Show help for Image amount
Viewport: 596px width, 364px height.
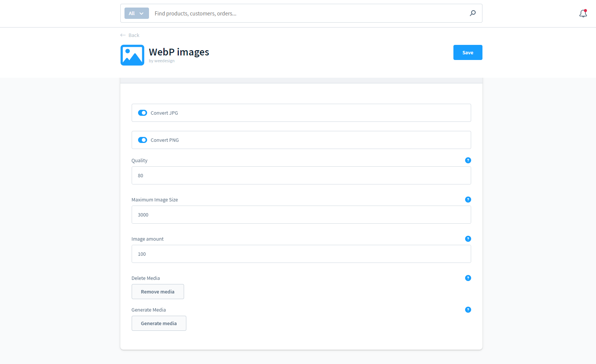click(x=468, y=239)
